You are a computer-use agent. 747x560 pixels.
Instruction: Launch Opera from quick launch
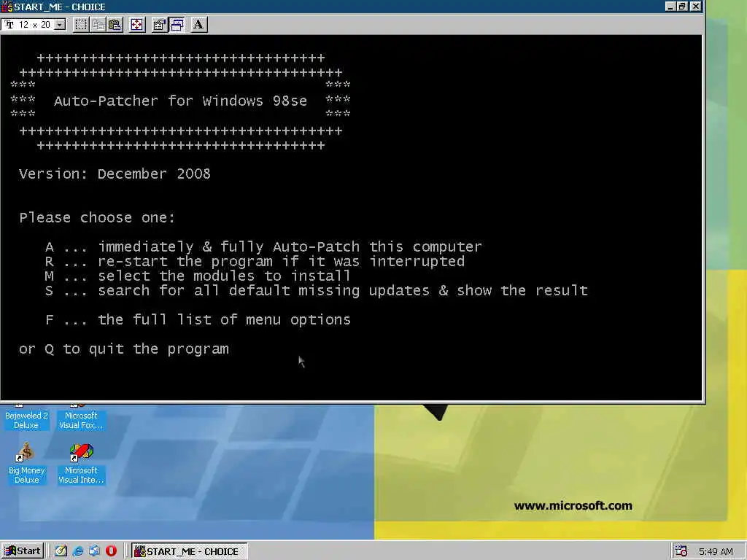tap(111, 551)
